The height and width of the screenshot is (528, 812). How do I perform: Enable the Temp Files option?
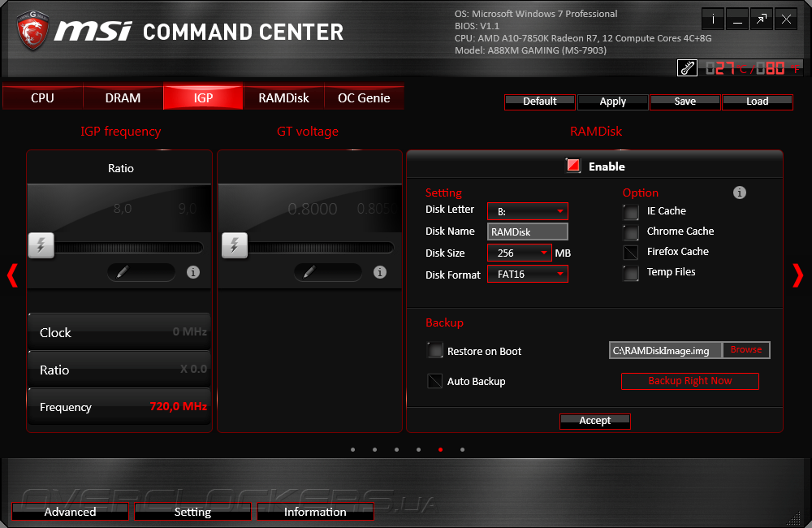tap(631, 272)
